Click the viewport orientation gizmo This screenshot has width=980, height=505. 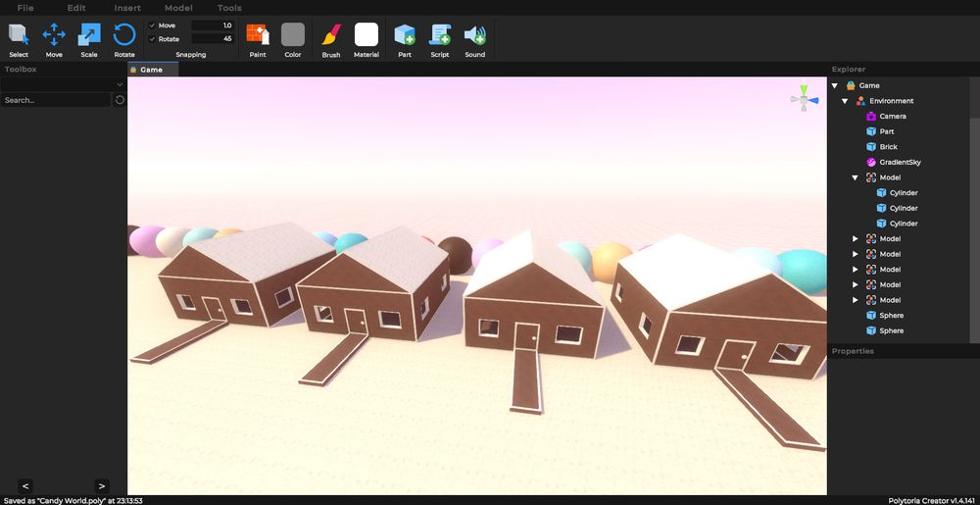tap(804, 99)
